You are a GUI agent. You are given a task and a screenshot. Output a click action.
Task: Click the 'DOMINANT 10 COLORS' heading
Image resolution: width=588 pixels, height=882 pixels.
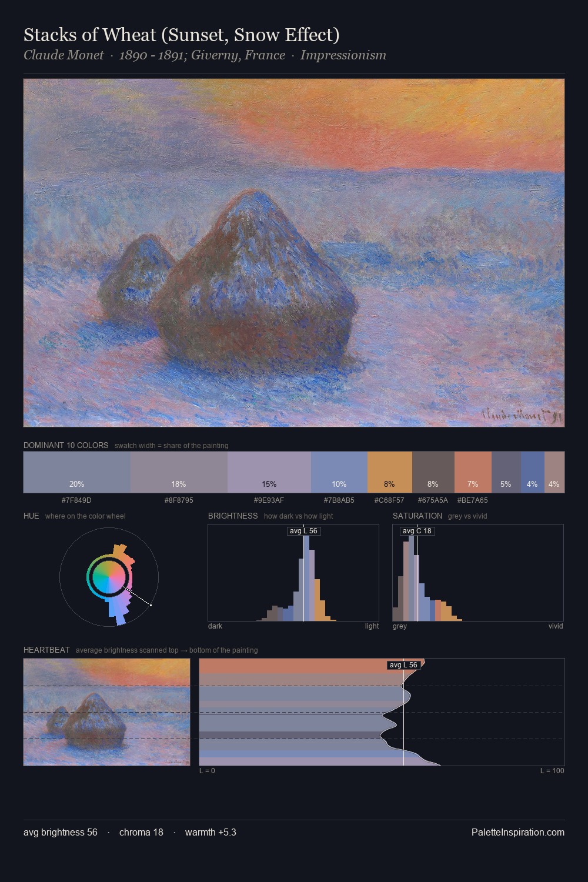pos(66,445)
